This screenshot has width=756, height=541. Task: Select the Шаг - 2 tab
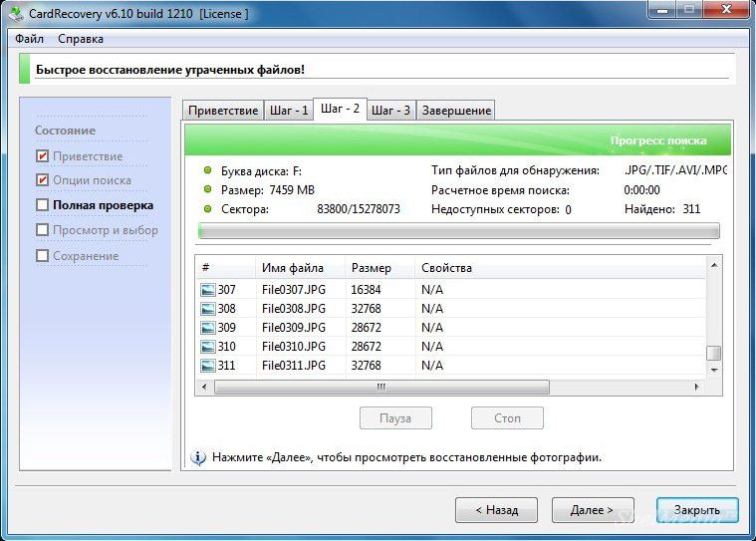pos(340,109)
